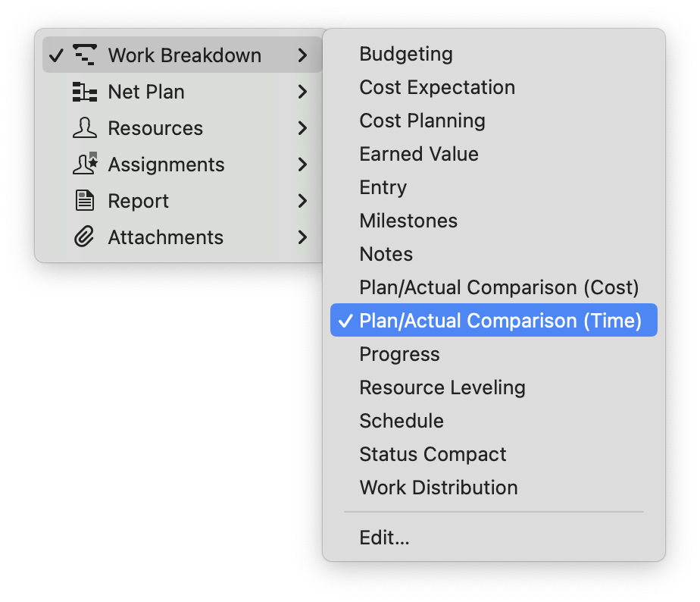Pick the Resource Leveling view
Screen dimensions: 700x602
pos(442,387)
